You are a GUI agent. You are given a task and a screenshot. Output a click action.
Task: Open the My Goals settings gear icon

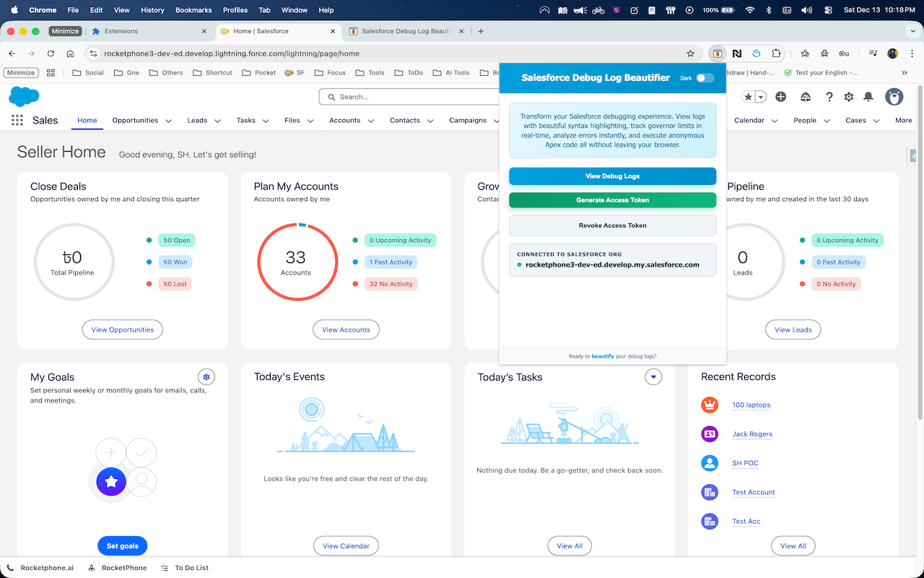pos(206,376)
